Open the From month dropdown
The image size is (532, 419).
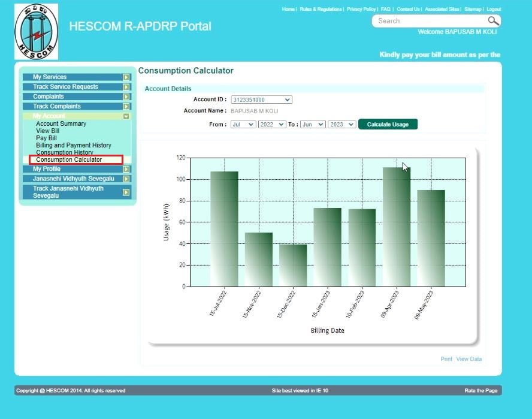(243, 124)
